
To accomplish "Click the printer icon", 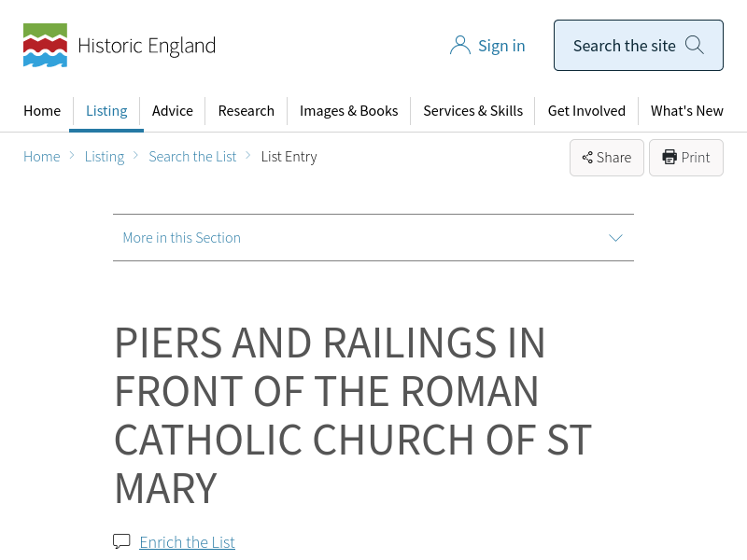I will click(669, 158).
